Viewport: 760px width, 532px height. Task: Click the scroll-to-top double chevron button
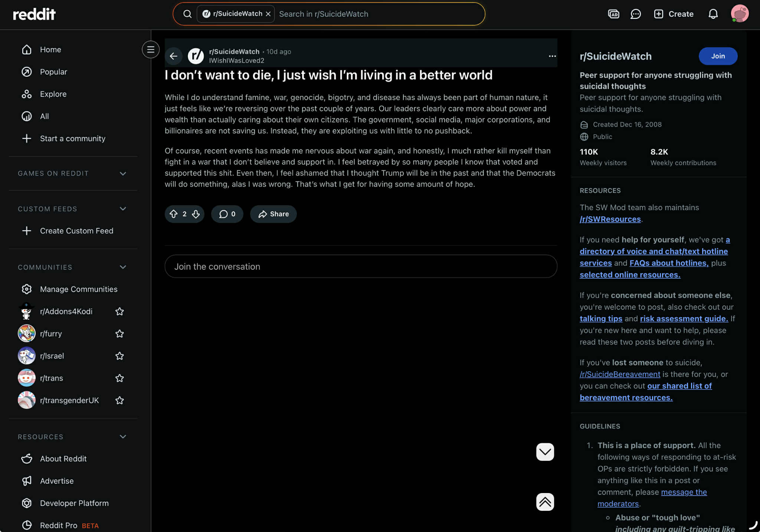click(x=545, y=502)
